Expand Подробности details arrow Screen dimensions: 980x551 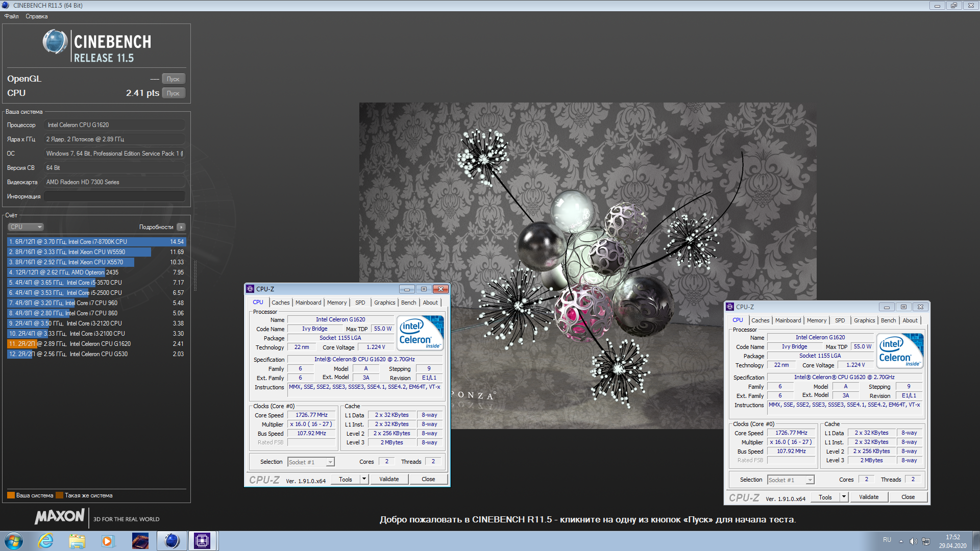[181, 227]
